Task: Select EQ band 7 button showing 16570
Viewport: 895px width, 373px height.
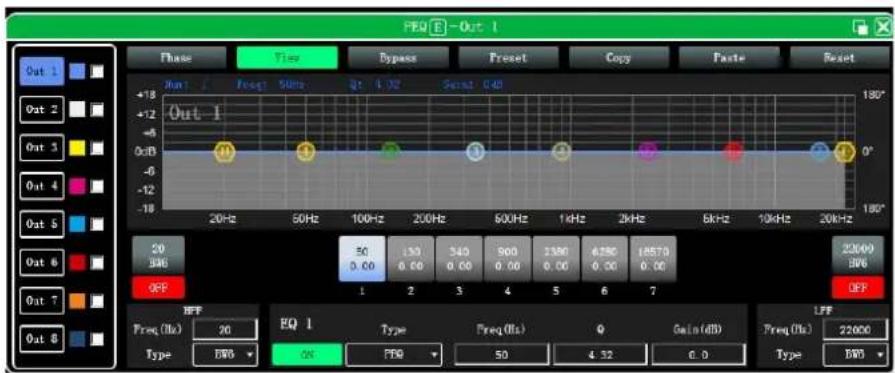Action: pos(653,259)
